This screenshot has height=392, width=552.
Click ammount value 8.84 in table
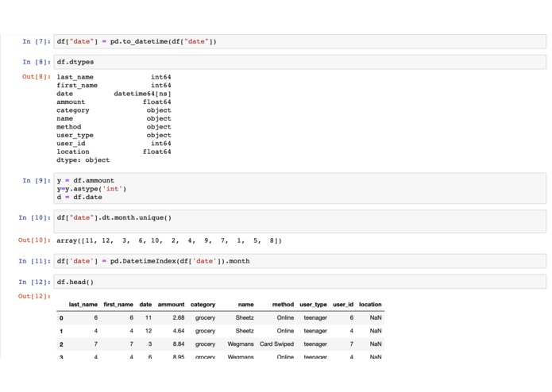(x=179, y=344)
